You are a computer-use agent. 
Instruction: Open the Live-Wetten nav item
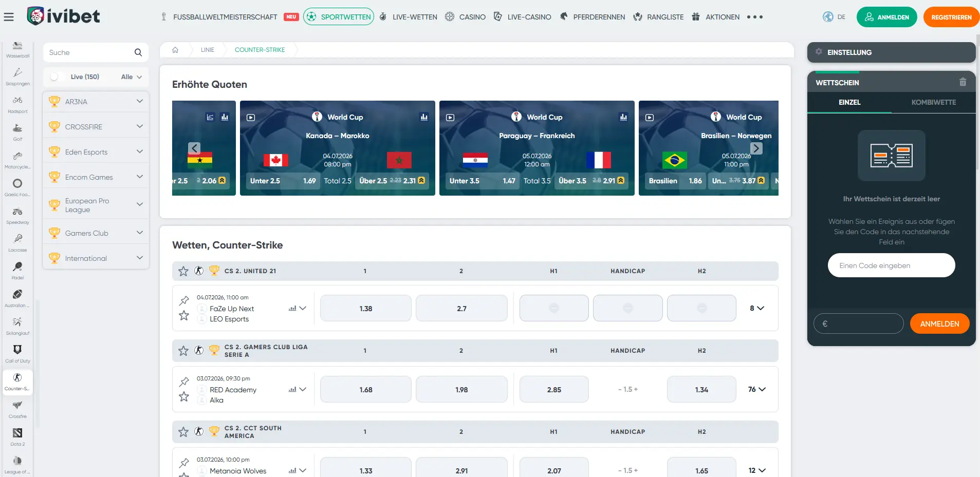coord(409,17)
